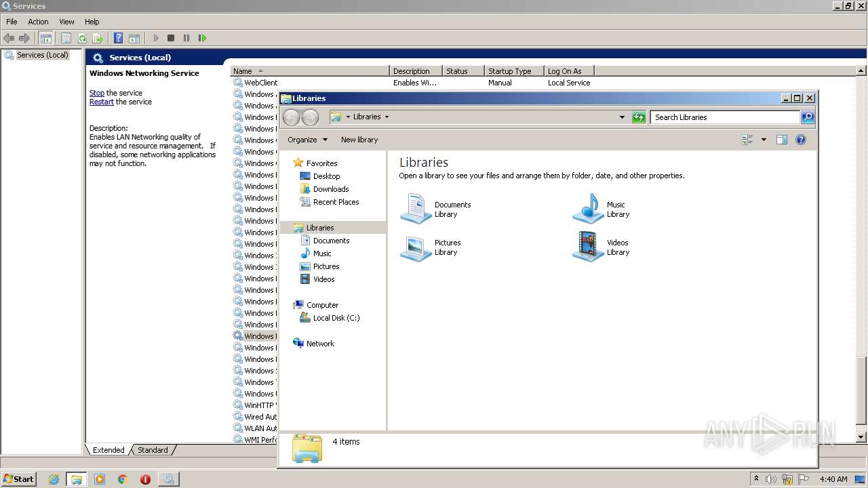Image resolution: width=868 pixels, height=488 pixels.
Task: Click the services list scroll down arrow
Action: tap(861, 438)
